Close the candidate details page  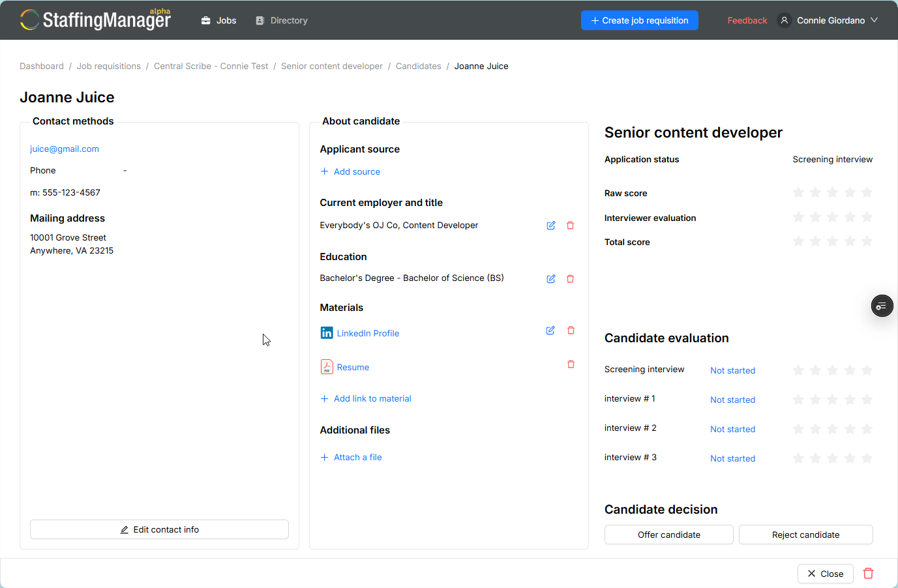click(x=826, y=574)
